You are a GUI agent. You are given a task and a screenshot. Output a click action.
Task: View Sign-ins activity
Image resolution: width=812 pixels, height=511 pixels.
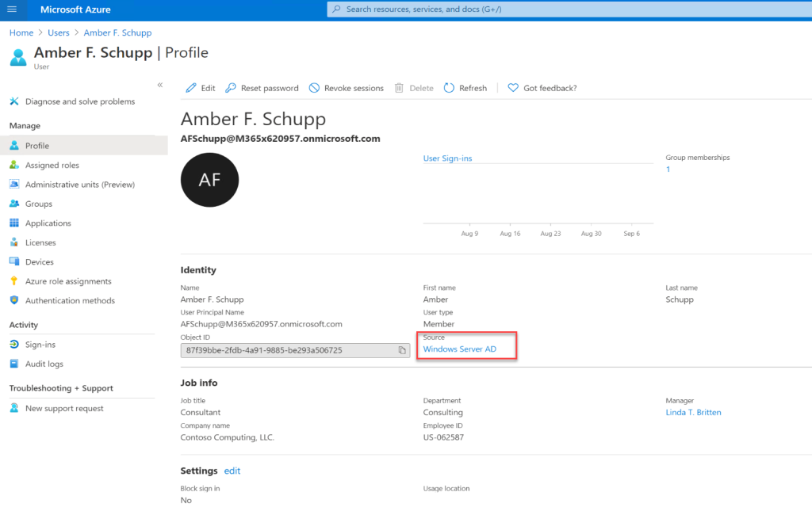coord(40,345)
